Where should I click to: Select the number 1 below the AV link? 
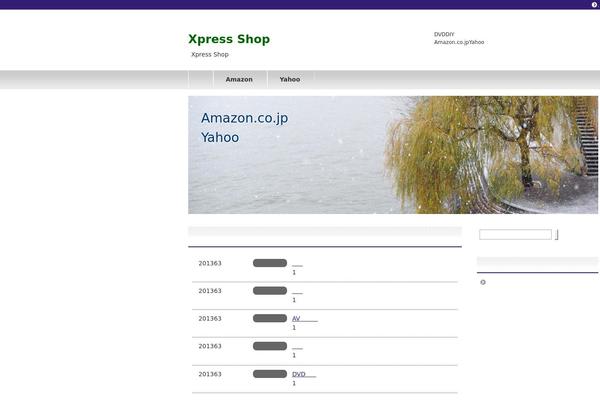(294, 328)
